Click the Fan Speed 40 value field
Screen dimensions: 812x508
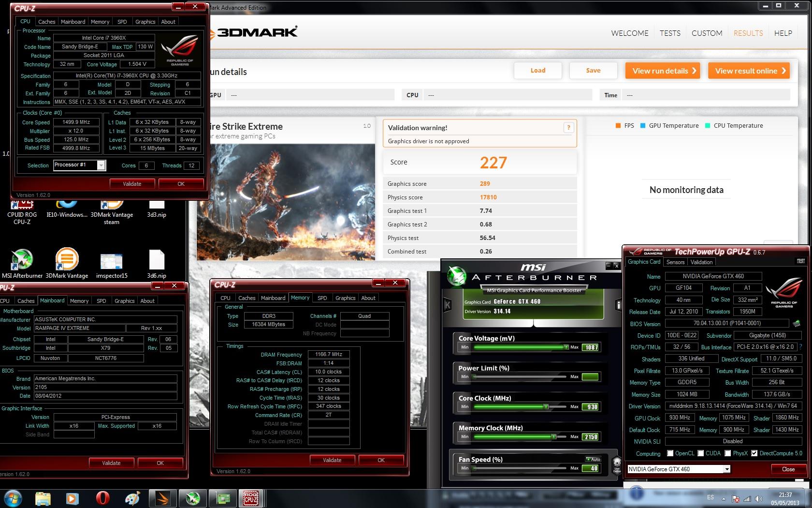591,468
